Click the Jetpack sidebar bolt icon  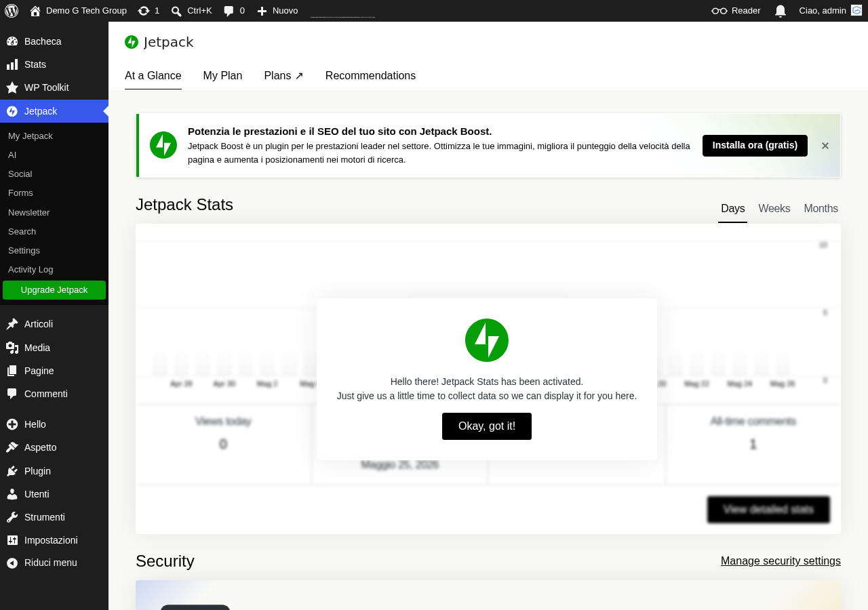(x=12, y=111)
